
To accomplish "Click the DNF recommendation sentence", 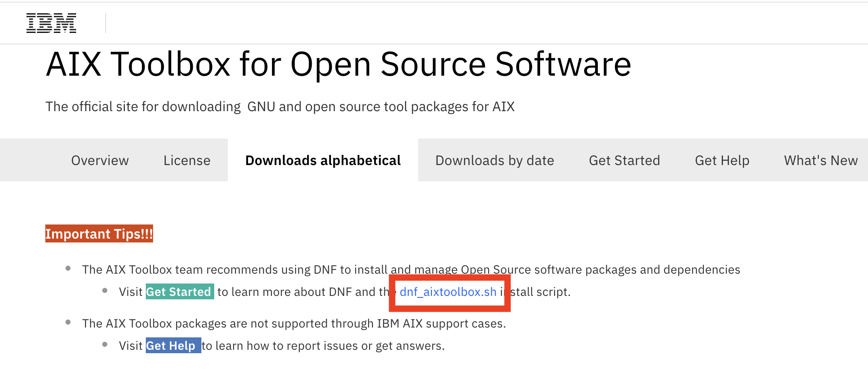I will click(x=410, y=269).
